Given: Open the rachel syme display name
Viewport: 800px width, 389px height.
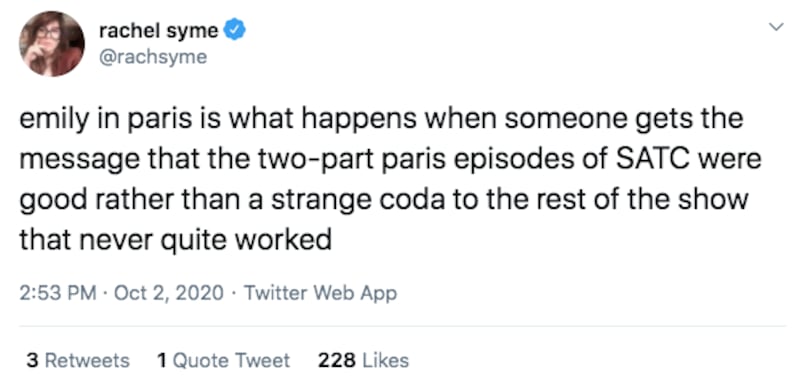Looking at the screenshot, I should [x=159, y=31].
